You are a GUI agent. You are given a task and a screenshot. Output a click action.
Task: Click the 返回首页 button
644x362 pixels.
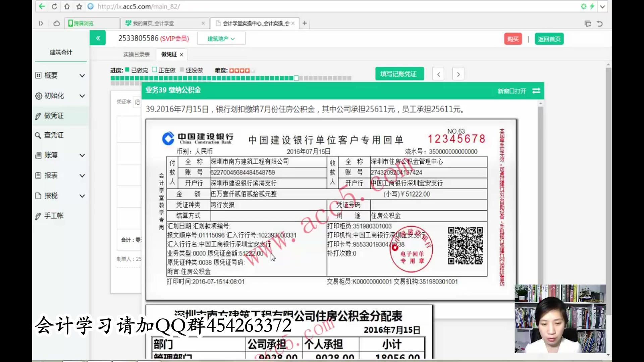tap(549, 39)
